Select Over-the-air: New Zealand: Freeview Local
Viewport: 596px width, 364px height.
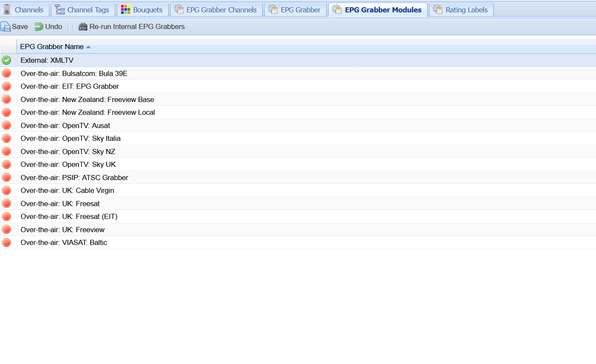[298, 112]
